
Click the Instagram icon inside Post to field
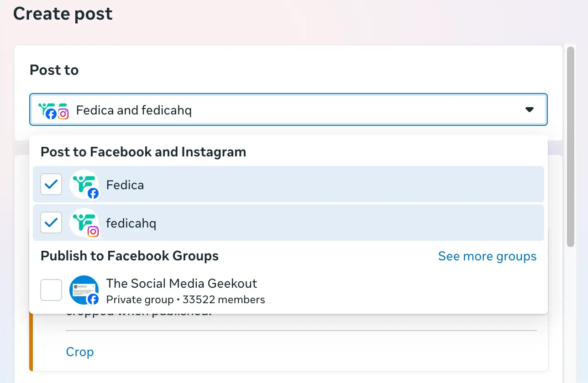(63, 114)
